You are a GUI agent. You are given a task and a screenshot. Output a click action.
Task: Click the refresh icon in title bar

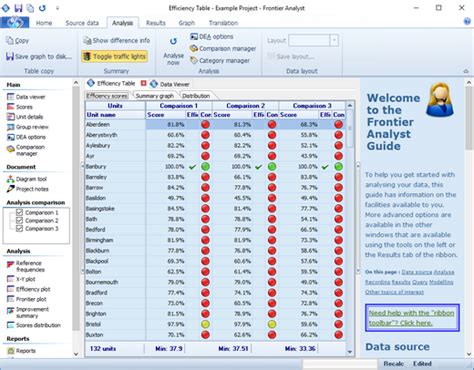coord(42,8)
